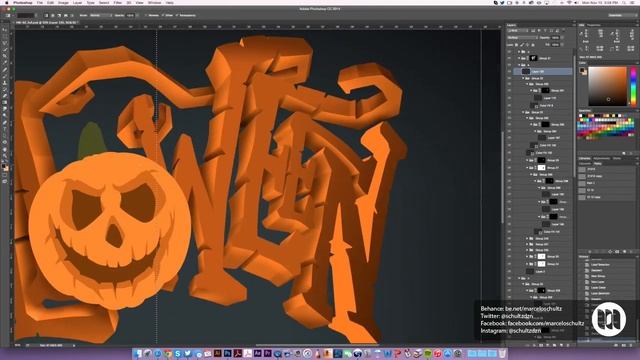Select New Group state in History

pos(598,276)
